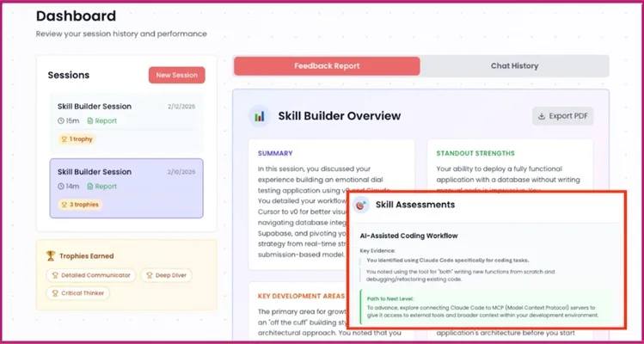
Task: Click the Skill Builder Overview bar chart icon
Action: tap(258, 116)
